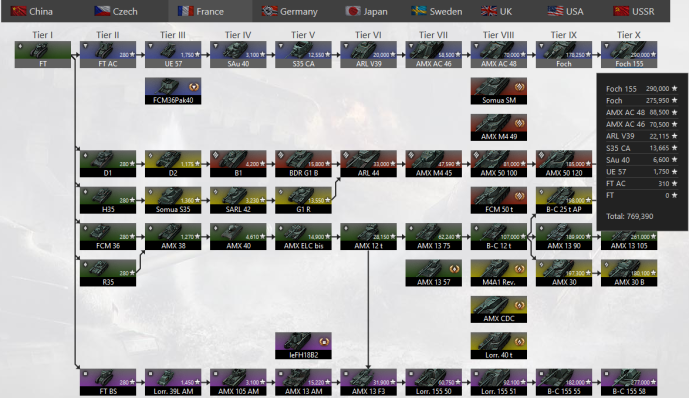The image size is (689, 398).
Task: Click the Lorr. 40 t premium tank
Action: point(498,346)
